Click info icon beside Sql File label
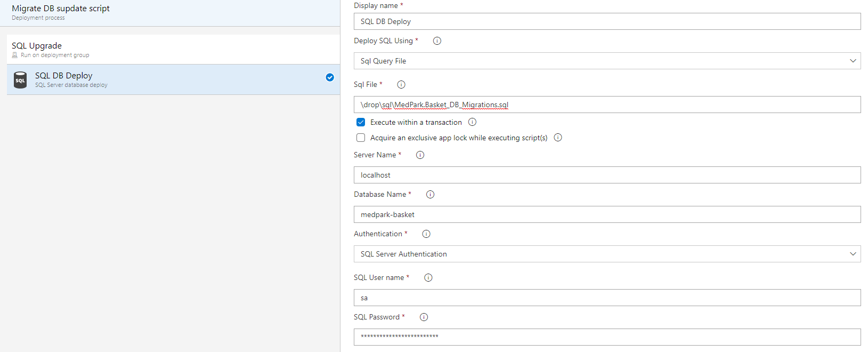868x352 pixels. coord(401,85)
